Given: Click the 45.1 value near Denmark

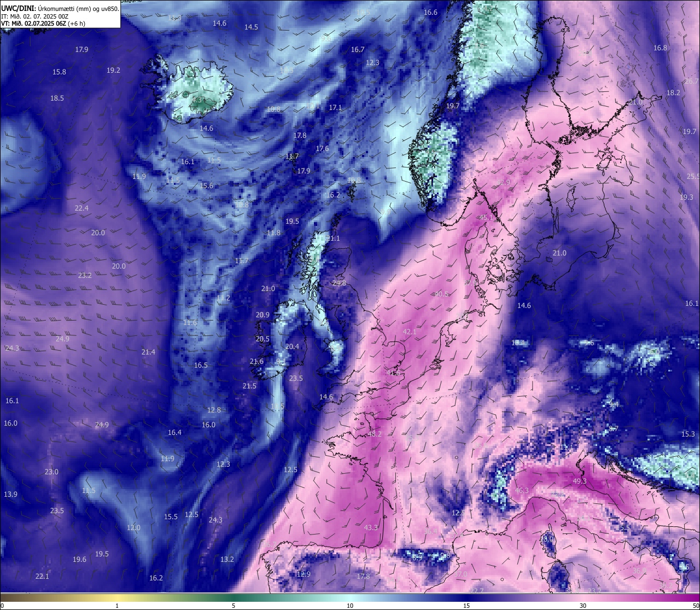Looking at the screenshot, I should pyautogui.click(x=486, y=217).
